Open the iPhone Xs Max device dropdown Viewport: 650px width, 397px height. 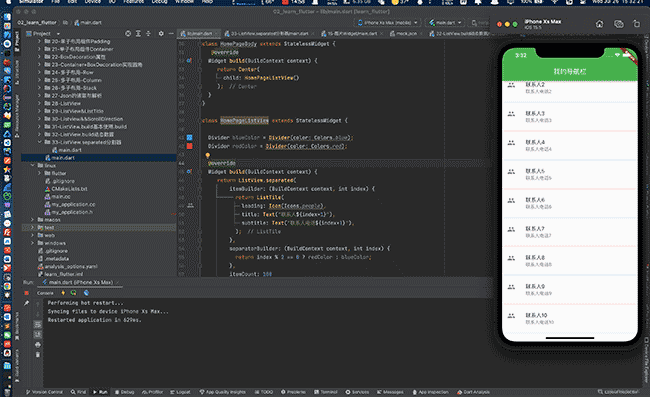click(x=387, y=22)
